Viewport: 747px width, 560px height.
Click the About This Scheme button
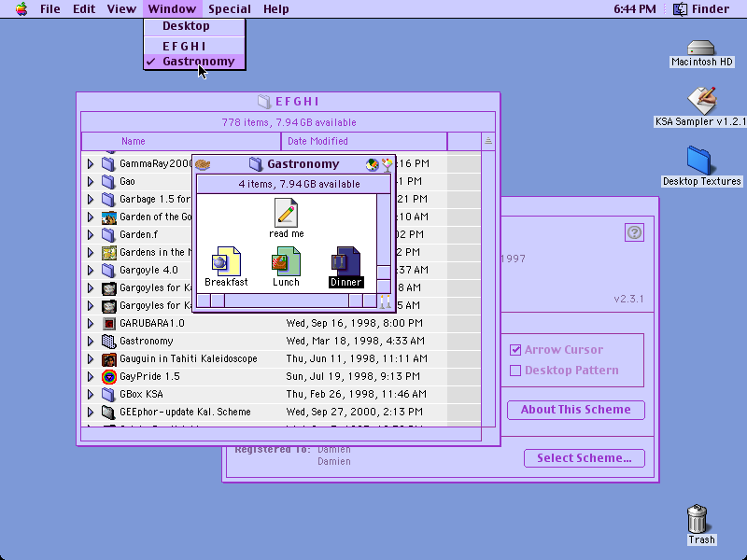pos(576,410)
